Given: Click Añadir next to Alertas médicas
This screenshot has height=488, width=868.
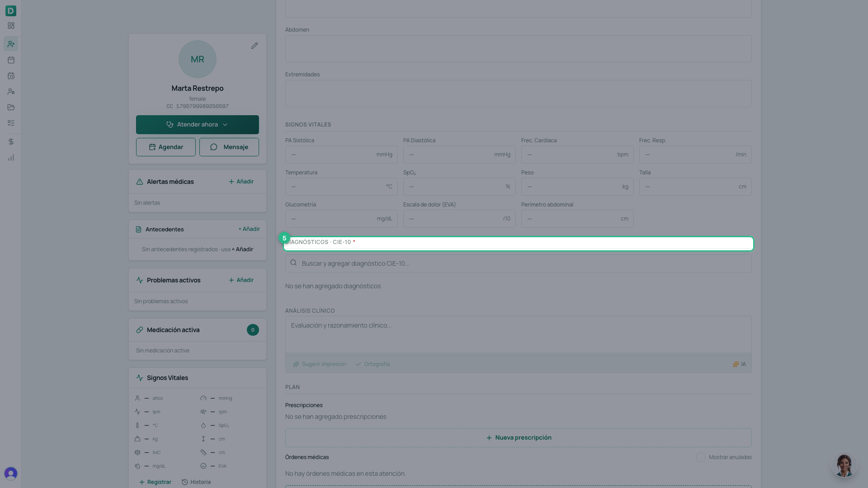Looking at the screenshot, I should coord(241,182).
